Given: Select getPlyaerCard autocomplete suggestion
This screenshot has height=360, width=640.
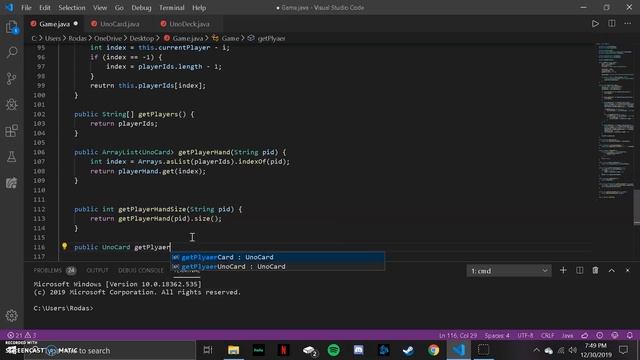Looking at the screenshot, I should [x=278, y=257].
